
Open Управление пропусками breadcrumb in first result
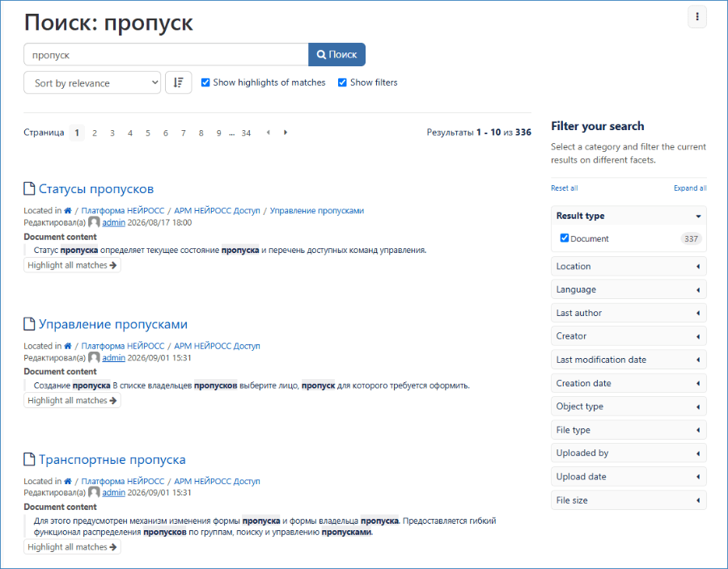point(316,210)
